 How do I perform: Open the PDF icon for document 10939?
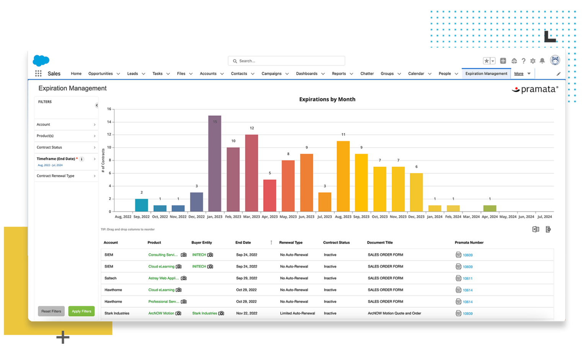click(x=458, y=313)
